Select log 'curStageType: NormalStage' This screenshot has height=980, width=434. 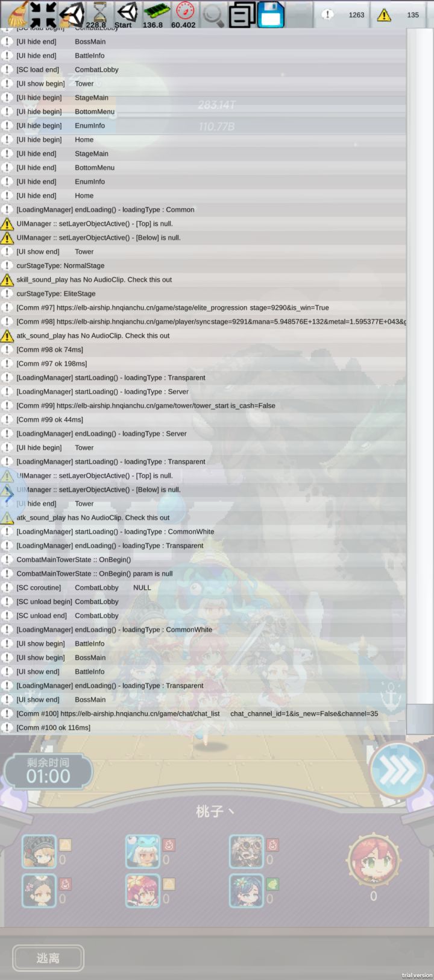pos(203,265)
